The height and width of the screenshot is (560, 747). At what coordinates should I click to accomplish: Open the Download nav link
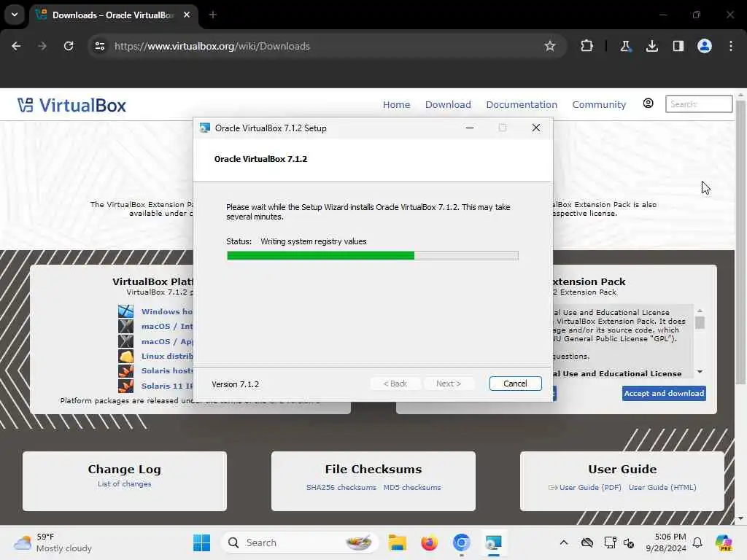(x=448, y=104)
